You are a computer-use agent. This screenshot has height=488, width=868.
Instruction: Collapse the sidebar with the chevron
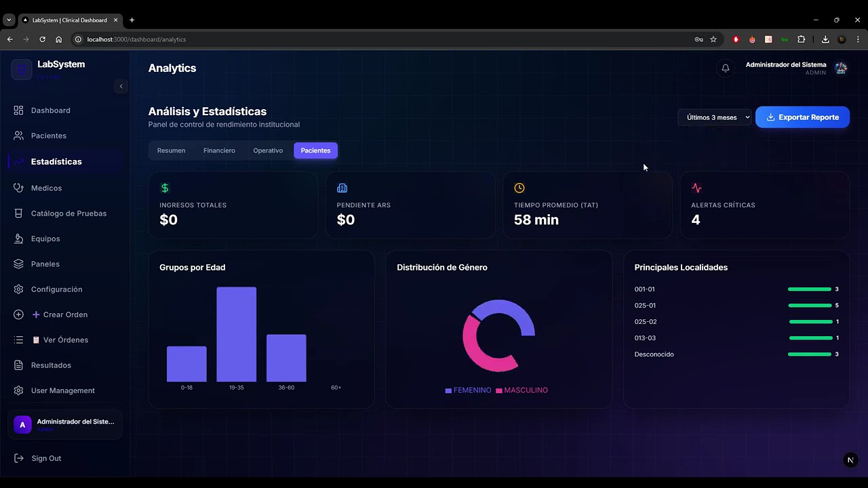point(121,86)
